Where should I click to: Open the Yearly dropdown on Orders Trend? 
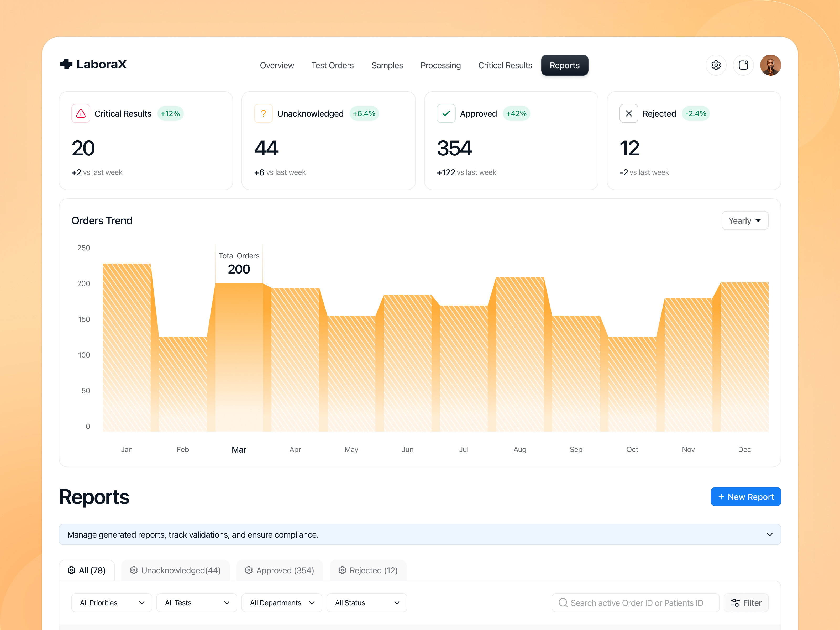pos(745,220)
